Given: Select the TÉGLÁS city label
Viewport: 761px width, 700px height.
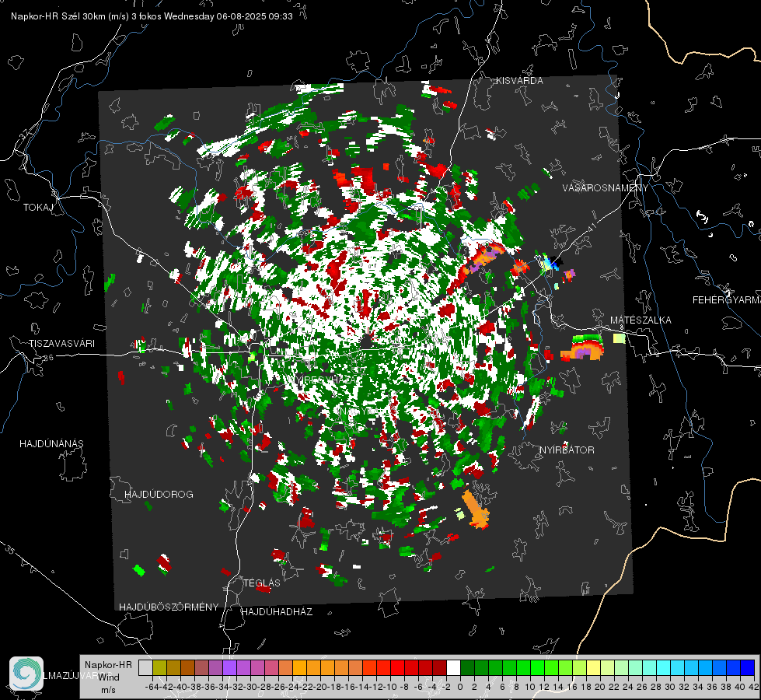Looking at the screenshot, I should (x=262, y=583).
